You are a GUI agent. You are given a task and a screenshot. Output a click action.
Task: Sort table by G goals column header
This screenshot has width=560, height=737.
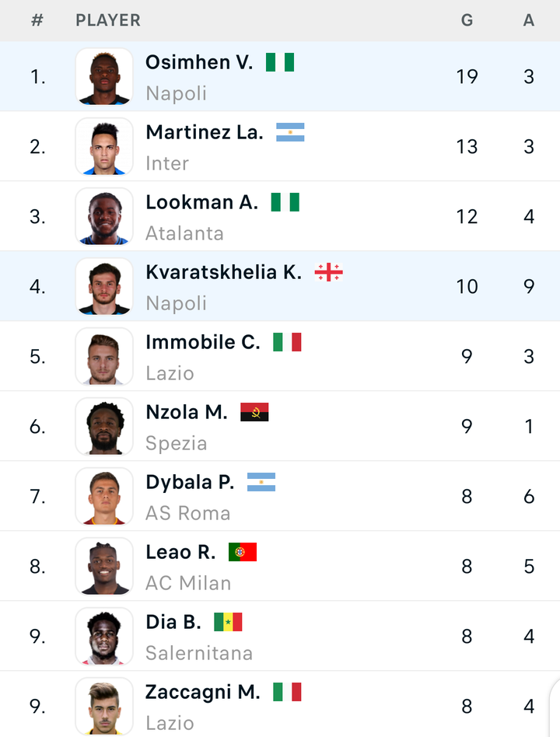point(467,20)
